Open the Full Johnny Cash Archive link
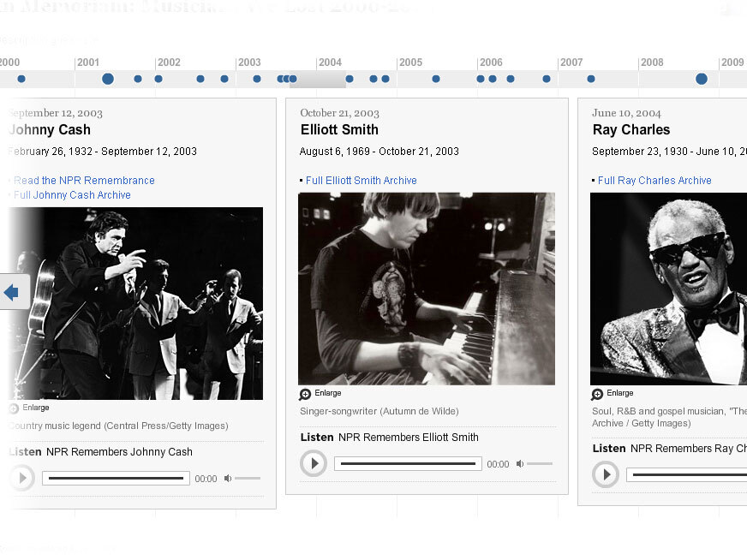Image resolution: width=747 pixels, height=560 pixels. point(72,194)
